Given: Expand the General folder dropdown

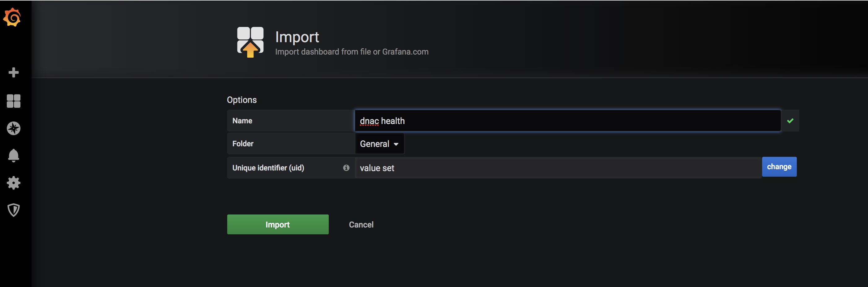Looking at the screenshot, I should click(380, 144).
